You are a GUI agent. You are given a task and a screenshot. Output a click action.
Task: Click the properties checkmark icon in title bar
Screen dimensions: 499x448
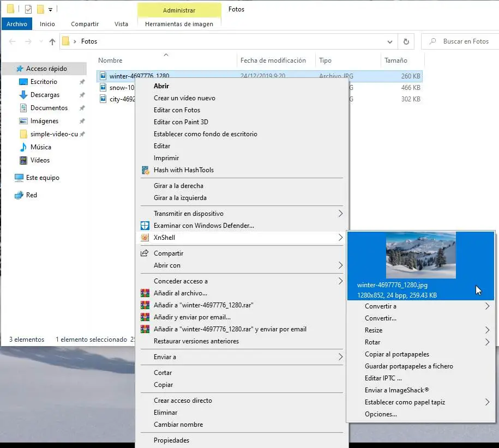(x=28, y=9)
